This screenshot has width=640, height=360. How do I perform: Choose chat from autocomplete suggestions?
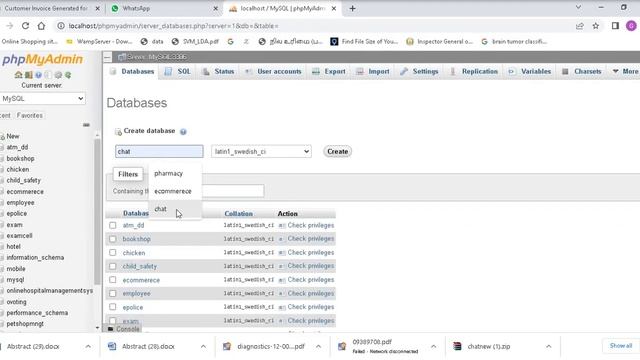pos(175,209)
